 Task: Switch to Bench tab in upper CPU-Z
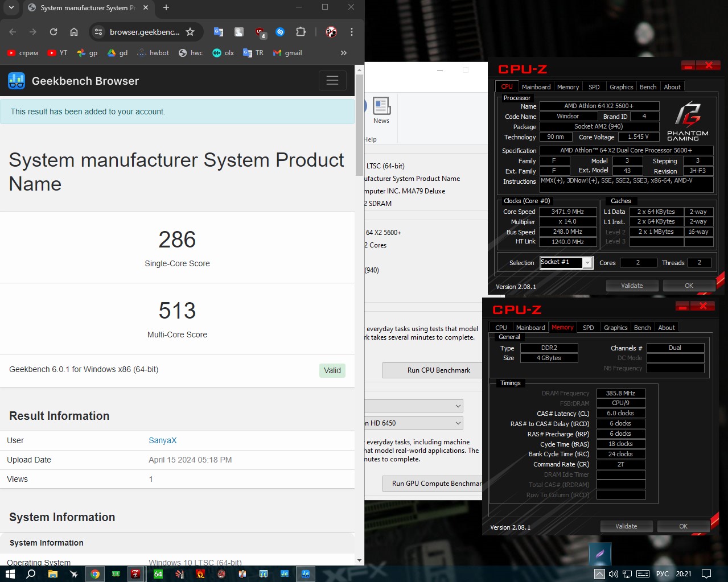coord(648,87)
